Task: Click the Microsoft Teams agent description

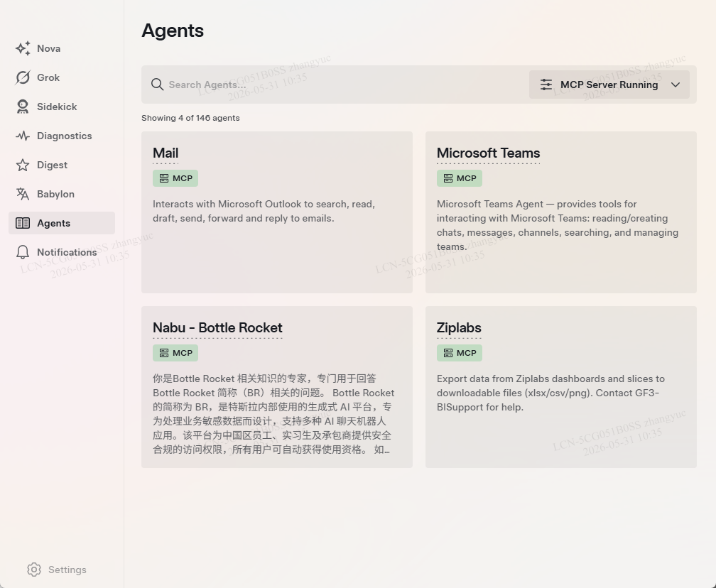Action: tap(558, 226)
